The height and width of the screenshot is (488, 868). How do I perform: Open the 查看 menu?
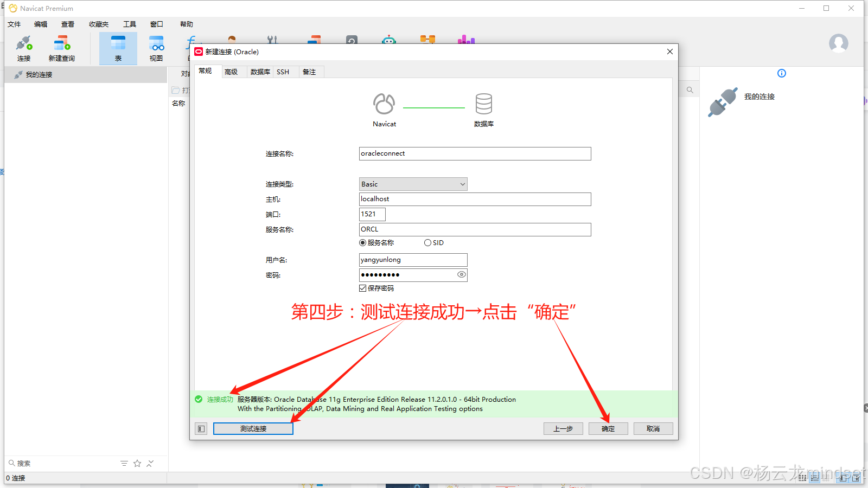pyautogui.click(x=68, y=24)
